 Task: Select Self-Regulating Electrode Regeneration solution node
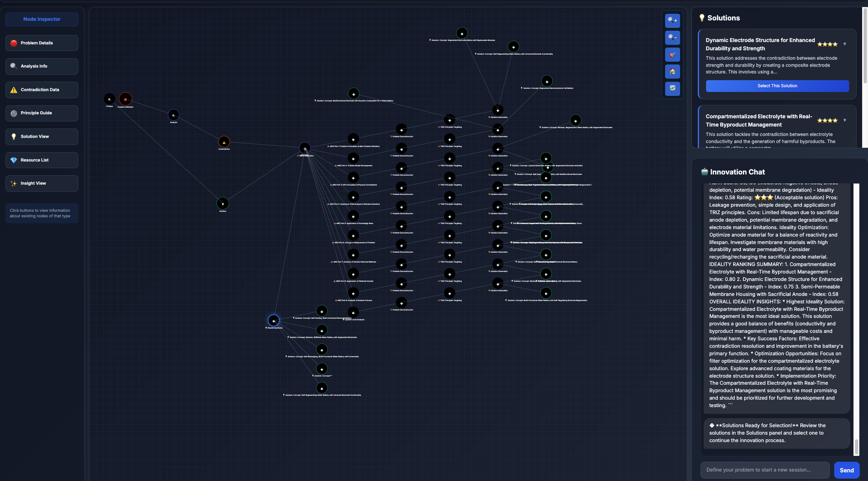click(x=546, y=293)
